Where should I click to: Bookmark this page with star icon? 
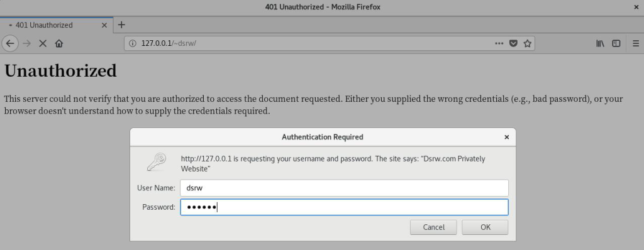click(528, 43)
